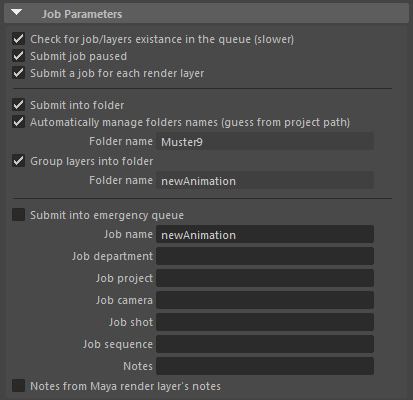Click the Job sequence label
The height and width of the screenshot is (400, 413).
pyautogui.click(x=118, y=344)
